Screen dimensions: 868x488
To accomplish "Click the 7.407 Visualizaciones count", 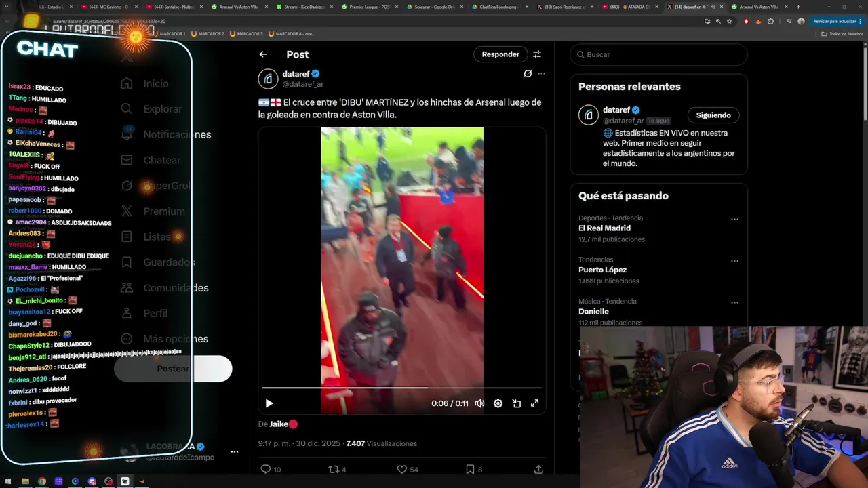I will point(382,443).
